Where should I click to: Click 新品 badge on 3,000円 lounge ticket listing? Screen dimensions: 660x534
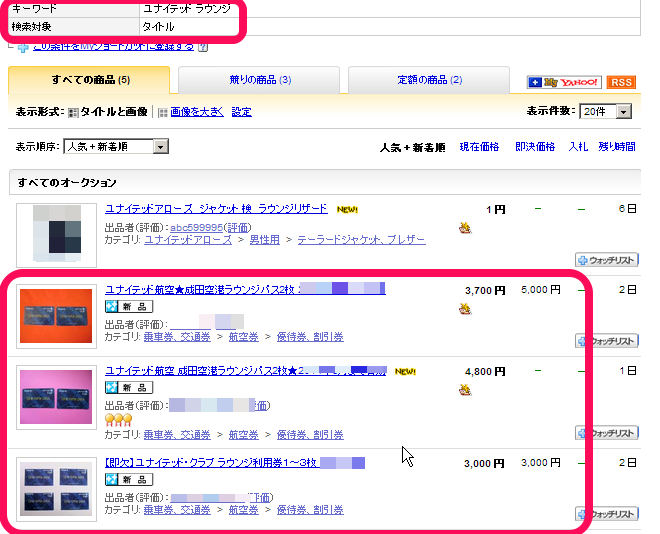[x=129, y=479]
